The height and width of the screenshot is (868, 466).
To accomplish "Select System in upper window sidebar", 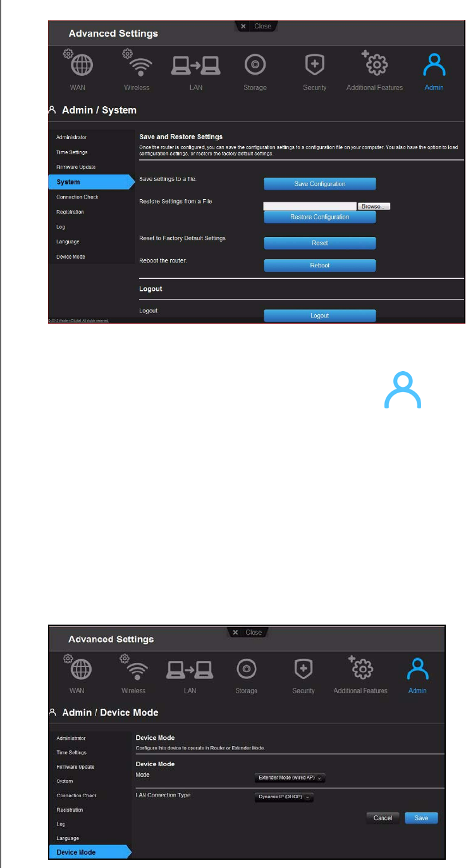I will click(x=92, y=182).
